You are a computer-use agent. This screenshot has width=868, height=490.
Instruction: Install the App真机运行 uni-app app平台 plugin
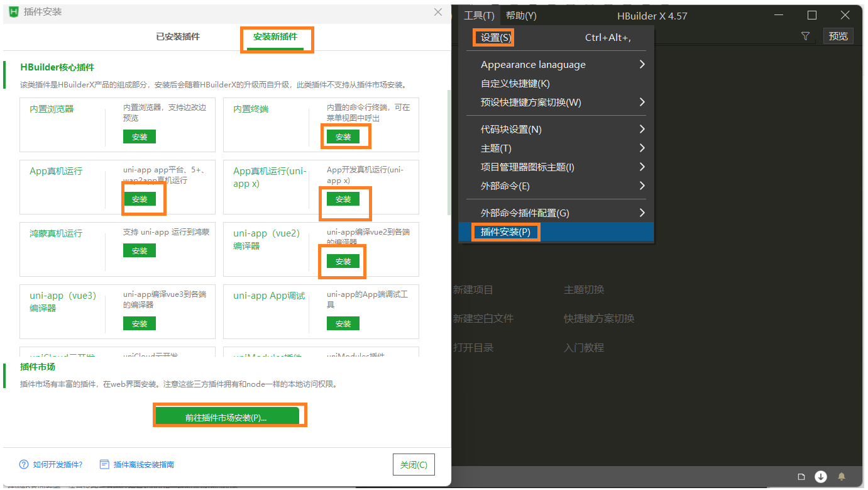point(140,199)
